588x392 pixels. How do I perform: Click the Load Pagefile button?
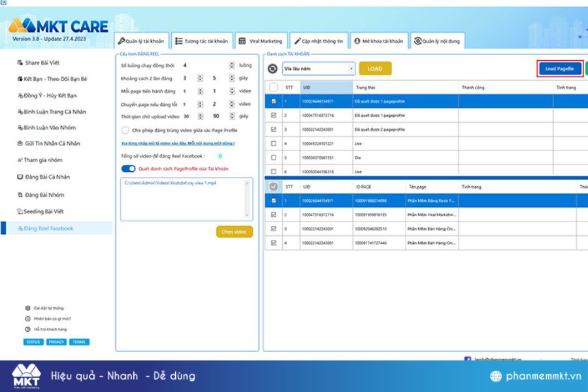[559, 69]
